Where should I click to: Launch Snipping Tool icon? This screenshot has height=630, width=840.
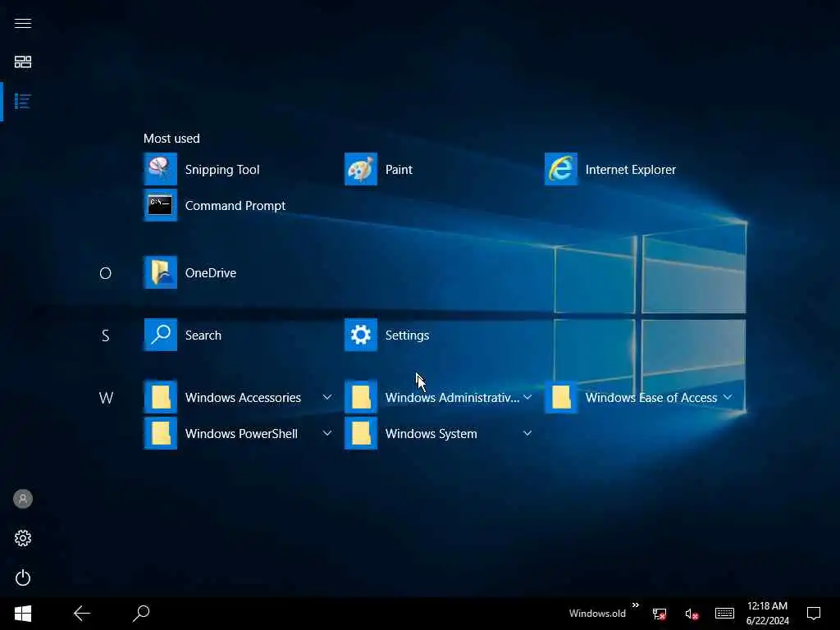[160, 169]
